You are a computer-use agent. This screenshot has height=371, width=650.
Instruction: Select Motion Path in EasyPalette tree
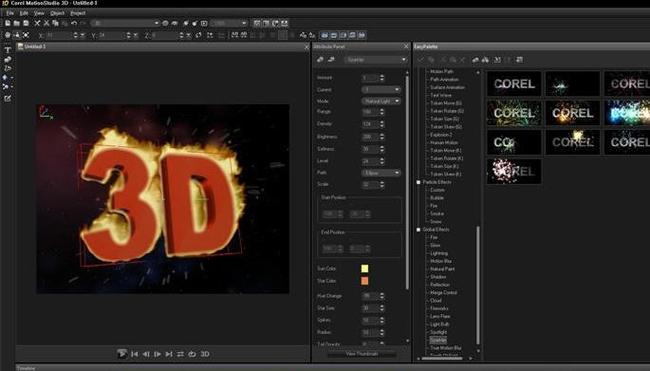[x=441, y=71]
